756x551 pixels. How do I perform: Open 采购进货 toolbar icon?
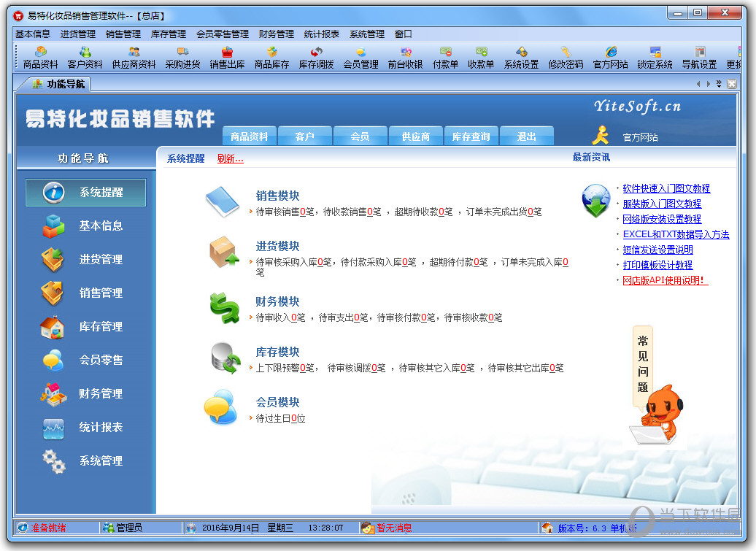tap(182, 58)
